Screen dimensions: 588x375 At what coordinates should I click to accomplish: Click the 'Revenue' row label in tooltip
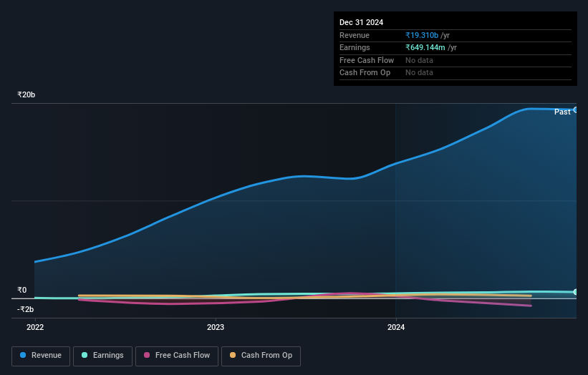tap(355, 35)
